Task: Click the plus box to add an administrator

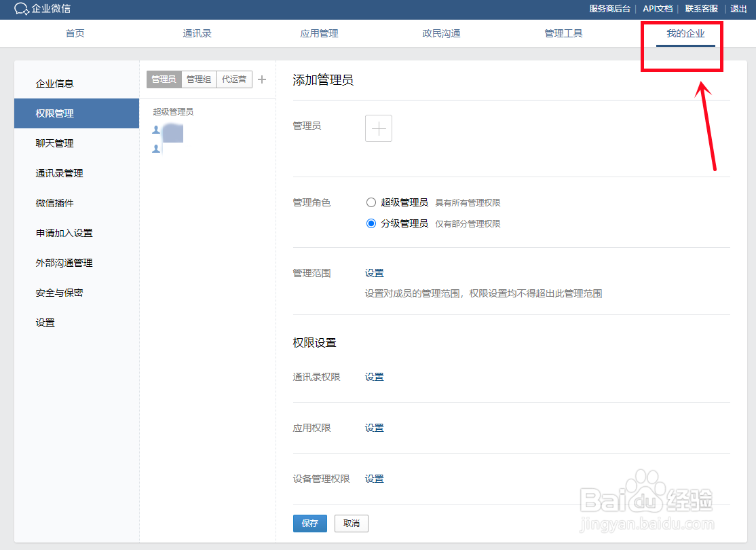Action: pyautogui.click(x=378, y=128)
